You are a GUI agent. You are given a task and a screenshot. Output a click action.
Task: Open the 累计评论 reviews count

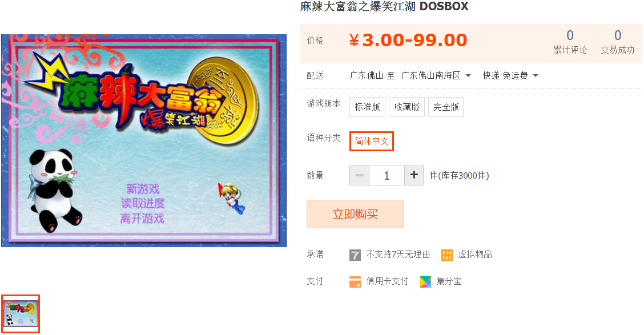570,42
